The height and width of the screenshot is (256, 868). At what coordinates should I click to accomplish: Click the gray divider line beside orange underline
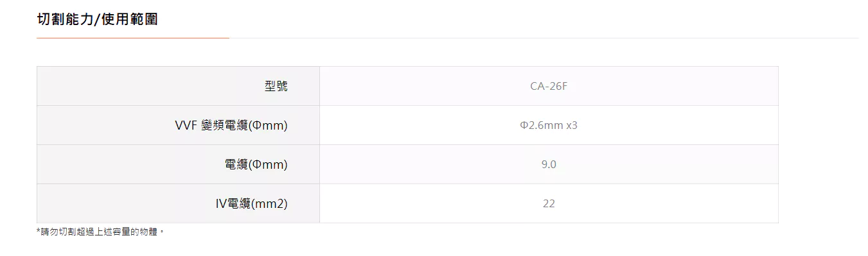(544, 38)
